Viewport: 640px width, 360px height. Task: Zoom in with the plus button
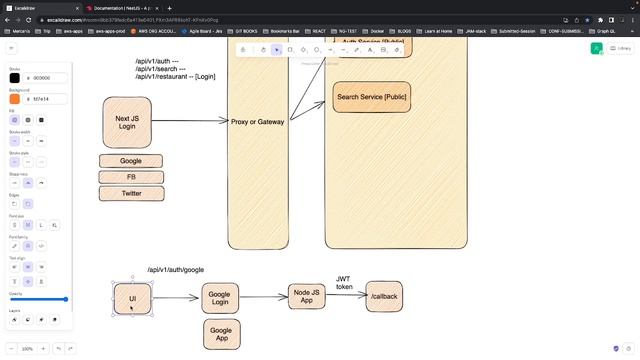click(x=43, y=349)
